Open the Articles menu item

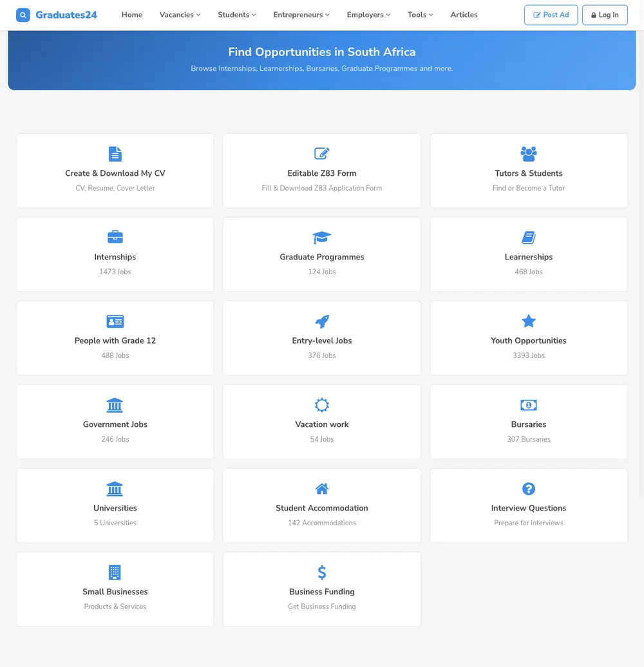pyautogui.click(x=464, y=15)
